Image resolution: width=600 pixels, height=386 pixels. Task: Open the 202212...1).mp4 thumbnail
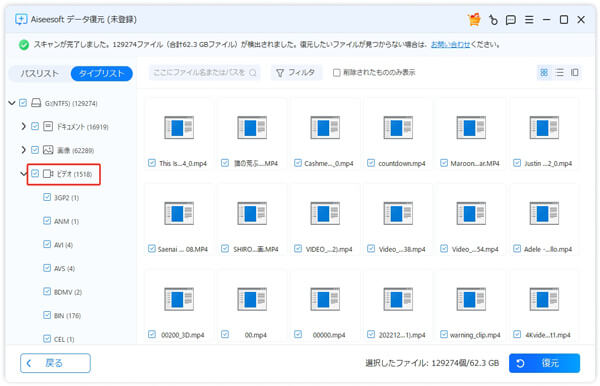398,299
